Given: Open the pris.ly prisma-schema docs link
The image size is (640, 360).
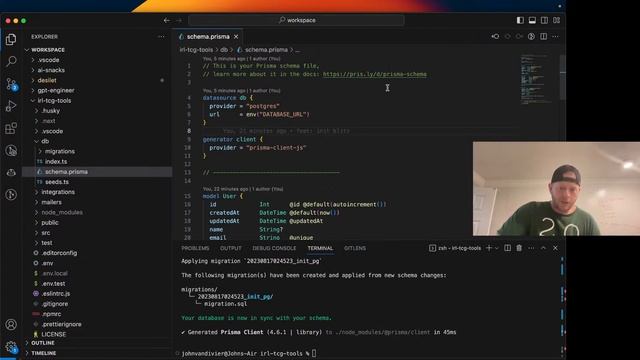Looking at the screenshot, I should 375,74.
